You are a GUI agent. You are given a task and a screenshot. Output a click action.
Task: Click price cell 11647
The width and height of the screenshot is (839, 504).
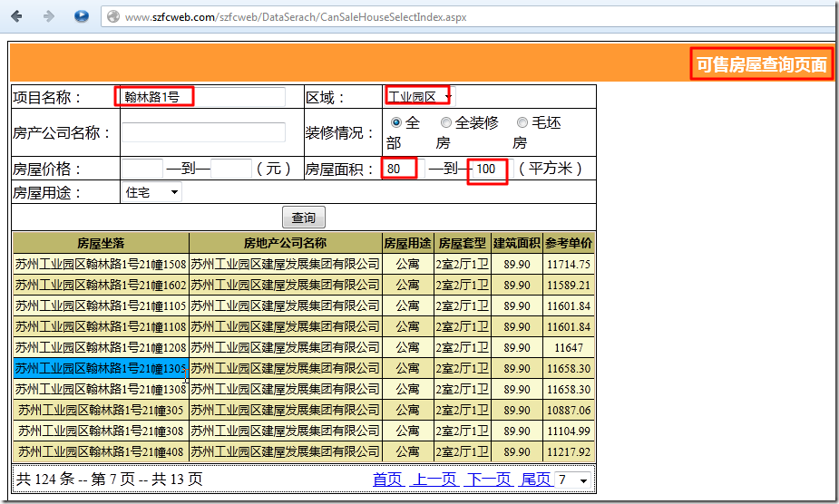point(569,348)
